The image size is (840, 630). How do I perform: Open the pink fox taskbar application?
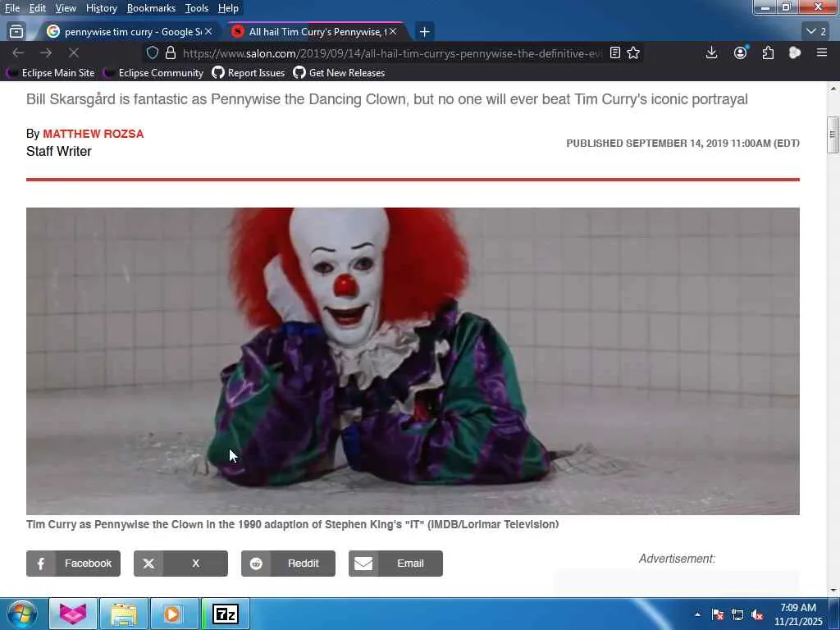(x=73, y=614)
